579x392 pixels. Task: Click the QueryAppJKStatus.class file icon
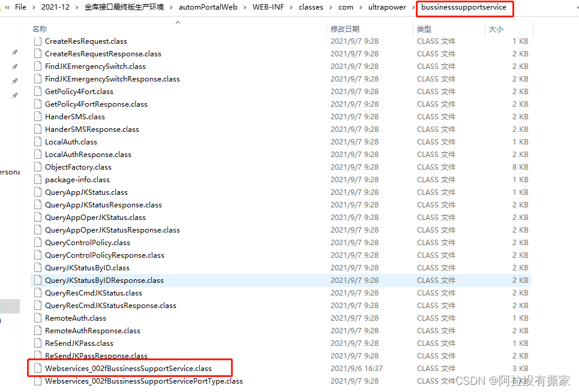point(37,192)
